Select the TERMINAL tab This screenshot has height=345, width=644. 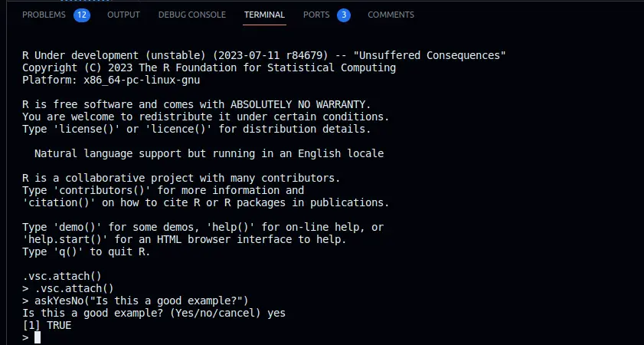pyautogui.click(x=264, y=15)
